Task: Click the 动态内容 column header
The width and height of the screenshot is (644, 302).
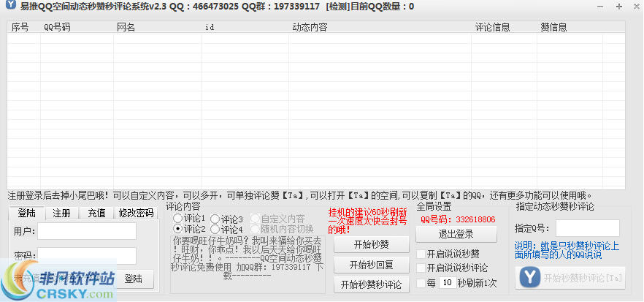Action: [380, 27]
